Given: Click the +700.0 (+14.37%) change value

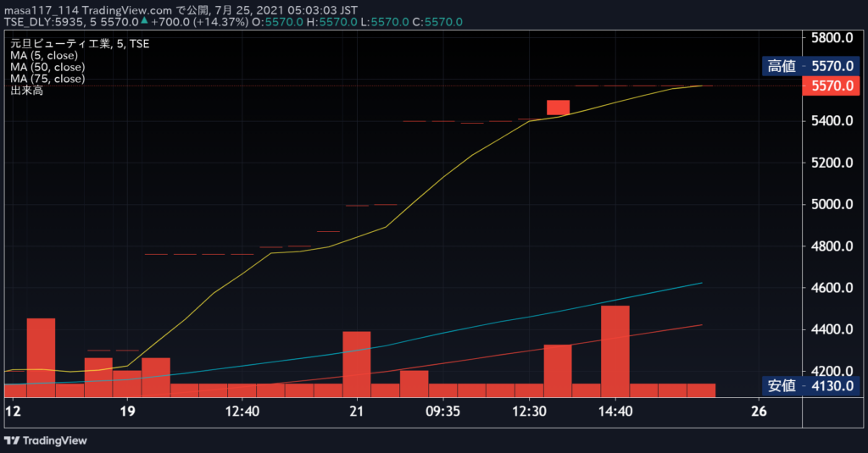Looking at the screenshot, I should tap(199, 22).
